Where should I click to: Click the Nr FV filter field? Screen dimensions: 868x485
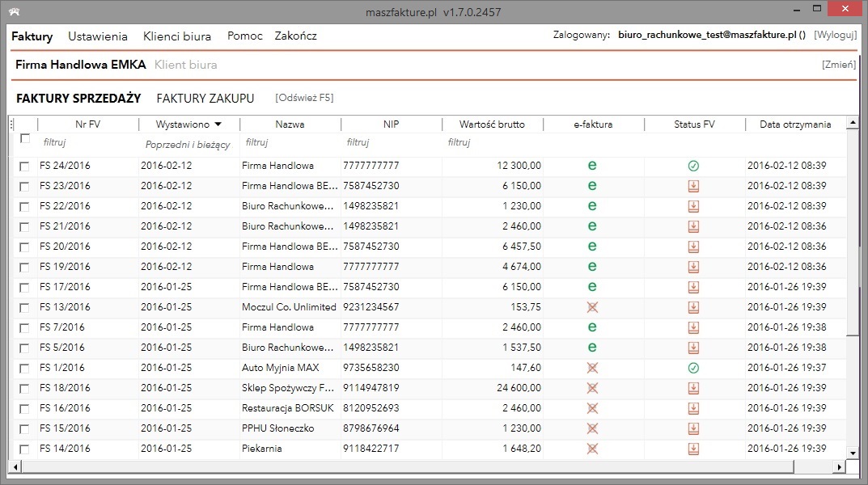[88, 142]
